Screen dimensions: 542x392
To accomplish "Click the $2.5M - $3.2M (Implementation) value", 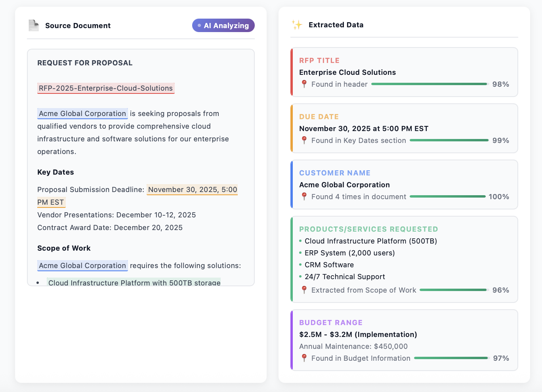I will (358, 335).
